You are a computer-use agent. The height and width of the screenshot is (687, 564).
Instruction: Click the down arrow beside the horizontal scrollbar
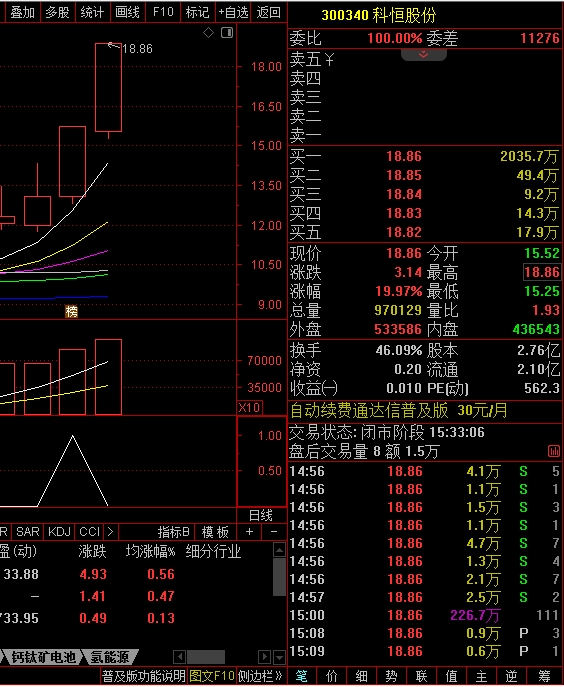coord(279,657)
